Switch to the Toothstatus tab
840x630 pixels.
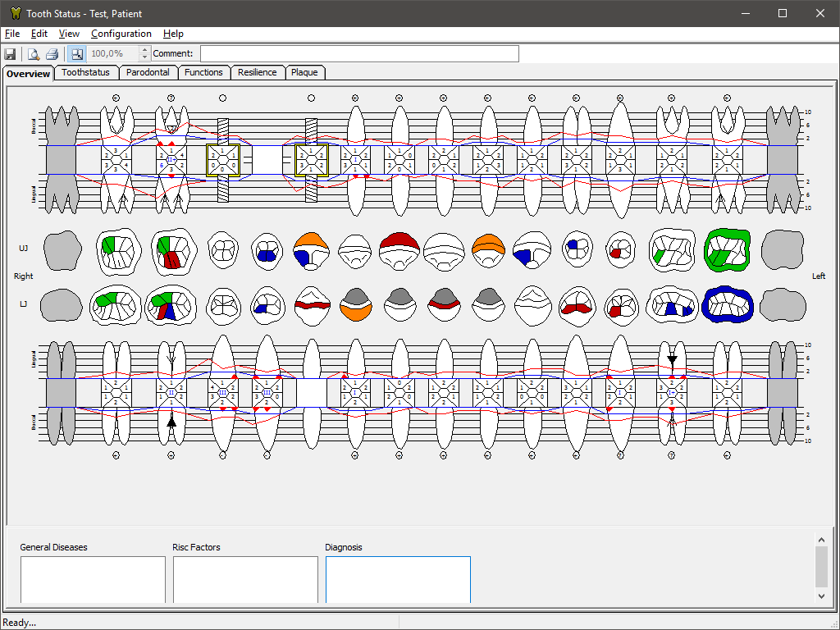tap(86, 72)
